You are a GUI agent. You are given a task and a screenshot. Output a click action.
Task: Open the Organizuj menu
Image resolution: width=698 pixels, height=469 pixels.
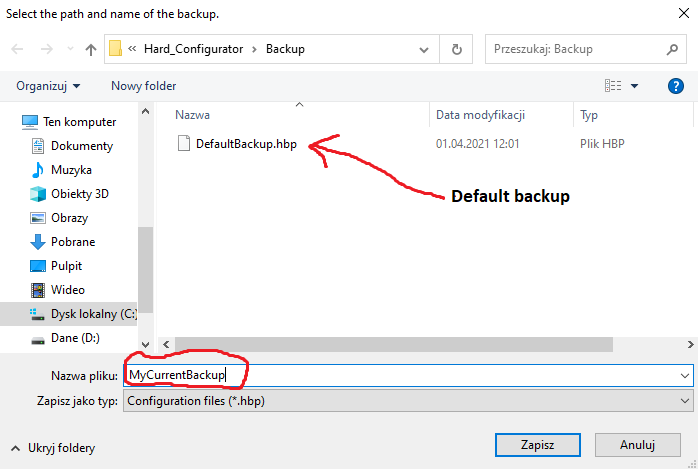(48, 86)
